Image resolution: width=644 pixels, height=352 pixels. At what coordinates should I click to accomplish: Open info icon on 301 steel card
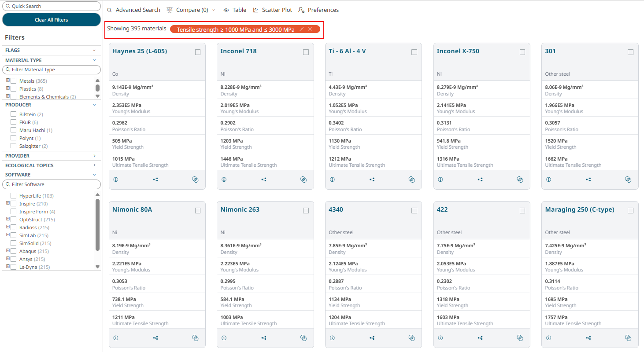(x=548, y=180)
